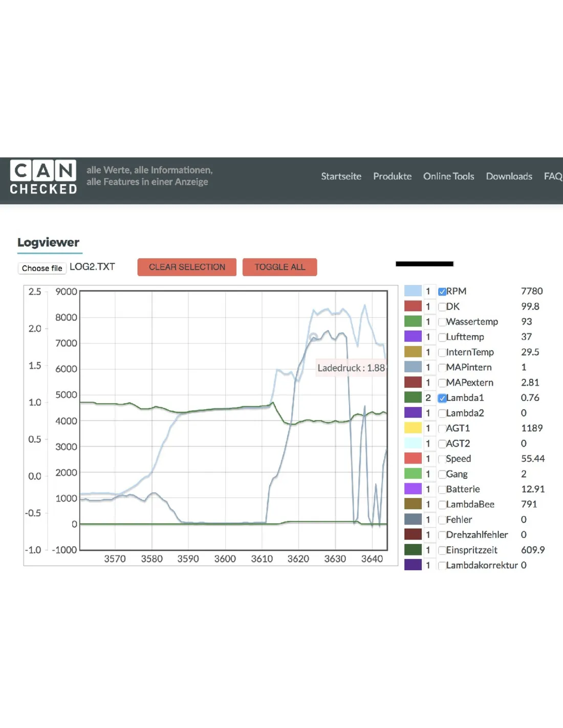Open the Startseite menu item
The width and height of the screenshot is (563, 728).
click(x=341, y=177)
